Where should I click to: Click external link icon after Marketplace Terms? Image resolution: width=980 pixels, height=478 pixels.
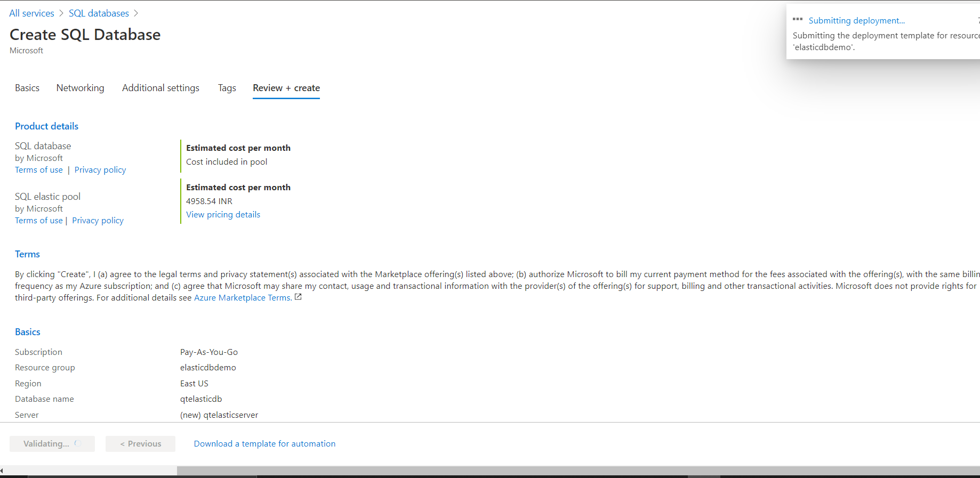(x=298, y=297)
